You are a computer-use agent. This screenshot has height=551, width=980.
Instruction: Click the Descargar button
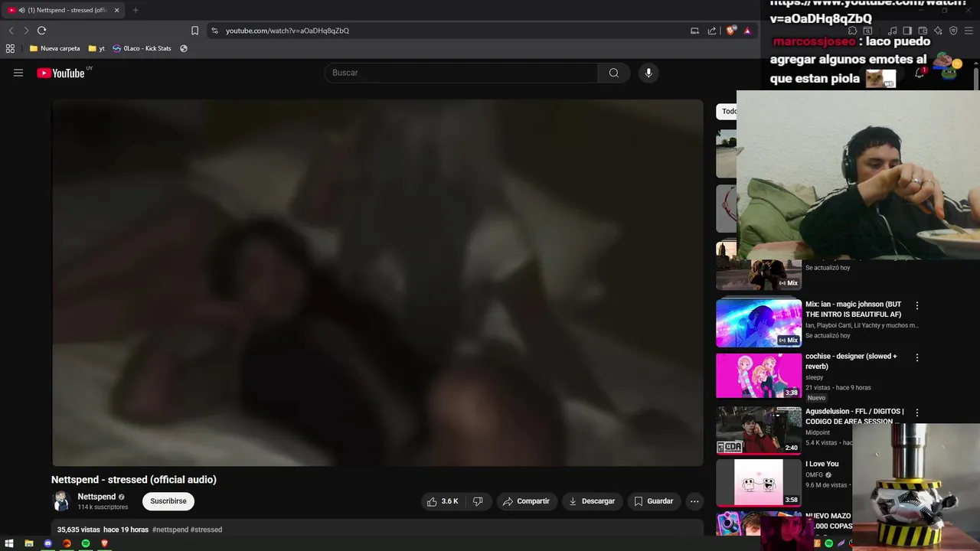(592, 501)
